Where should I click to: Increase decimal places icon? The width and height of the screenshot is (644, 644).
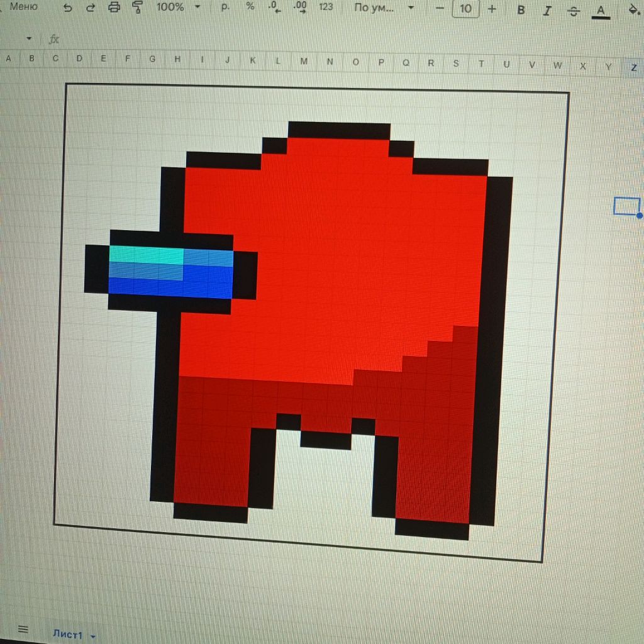click(x=300, y=7)
